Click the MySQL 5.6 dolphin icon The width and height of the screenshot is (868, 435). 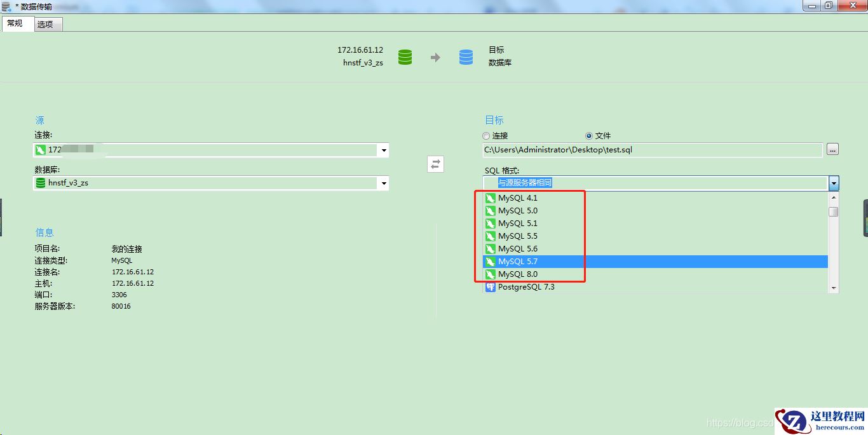[x=490, y=249]
